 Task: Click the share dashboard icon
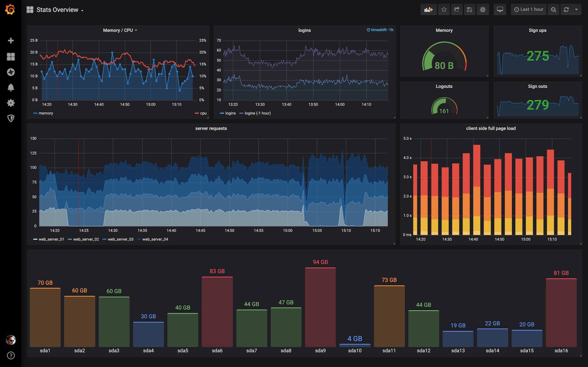pyautogui.click(x=456, y=9)
